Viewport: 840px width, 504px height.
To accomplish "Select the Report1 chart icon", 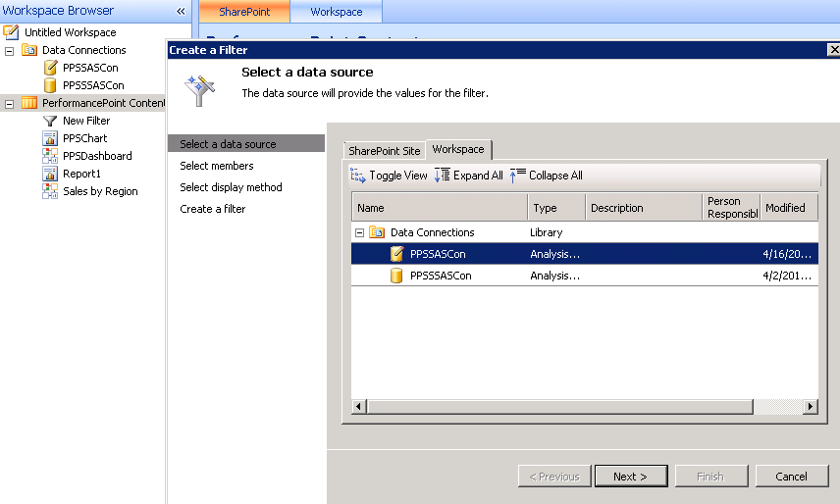I will [50, 174].
